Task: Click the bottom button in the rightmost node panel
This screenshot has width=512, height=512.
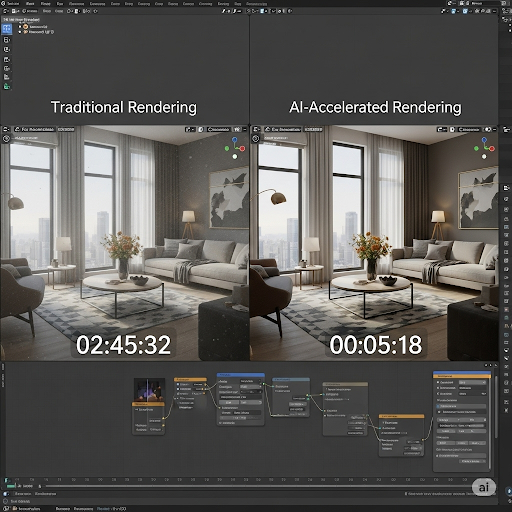Action: point(472,461)
